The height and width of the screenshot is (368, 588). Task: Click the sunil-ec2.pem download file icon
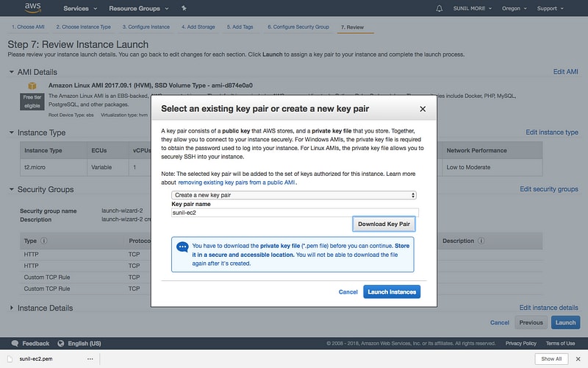tap(10, 359)
